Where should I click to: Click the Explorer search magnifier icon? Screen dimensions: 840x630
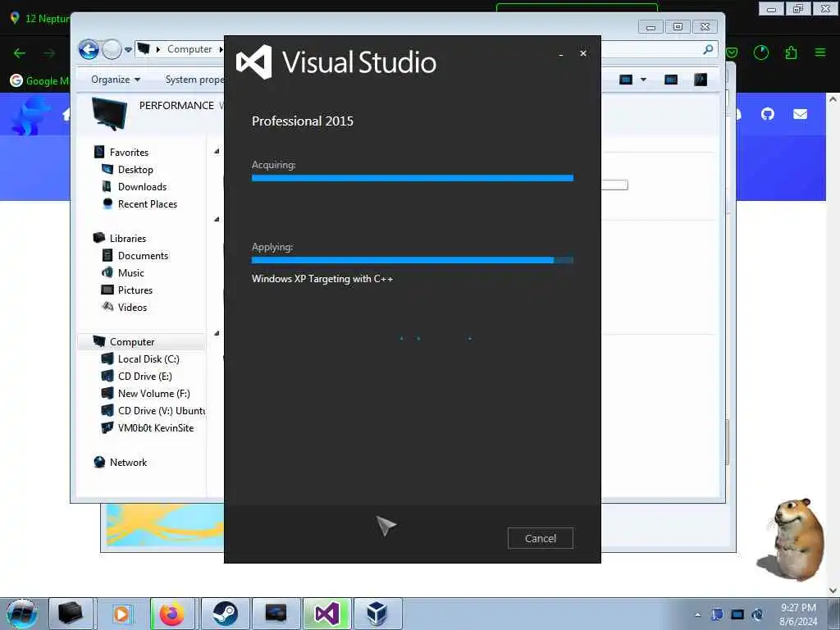click(708, 49)
